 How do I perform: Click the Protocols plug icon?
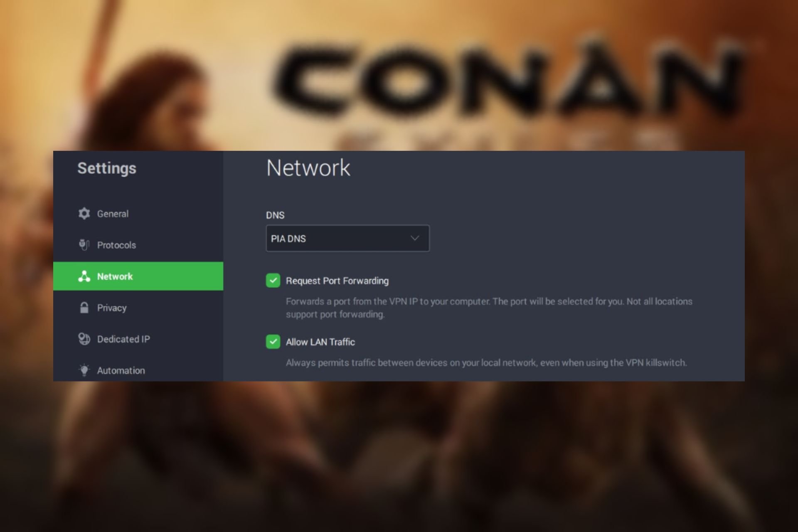click(x=84, y=245)
